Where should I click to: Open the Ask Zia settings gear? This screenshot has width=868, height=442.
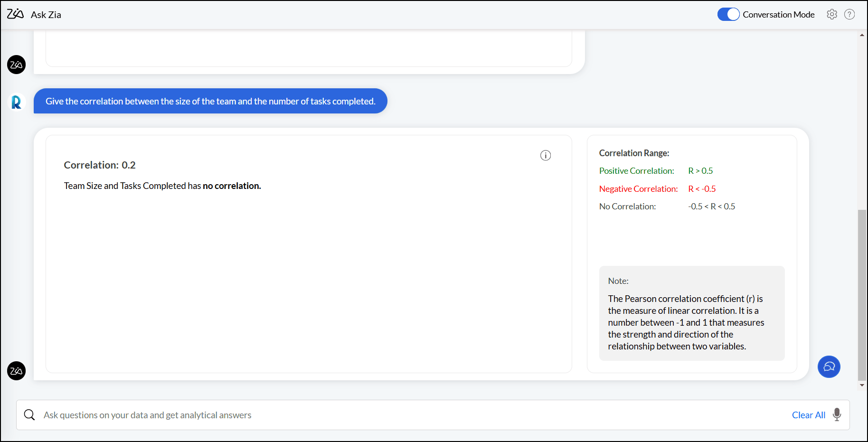click(832, 14)
